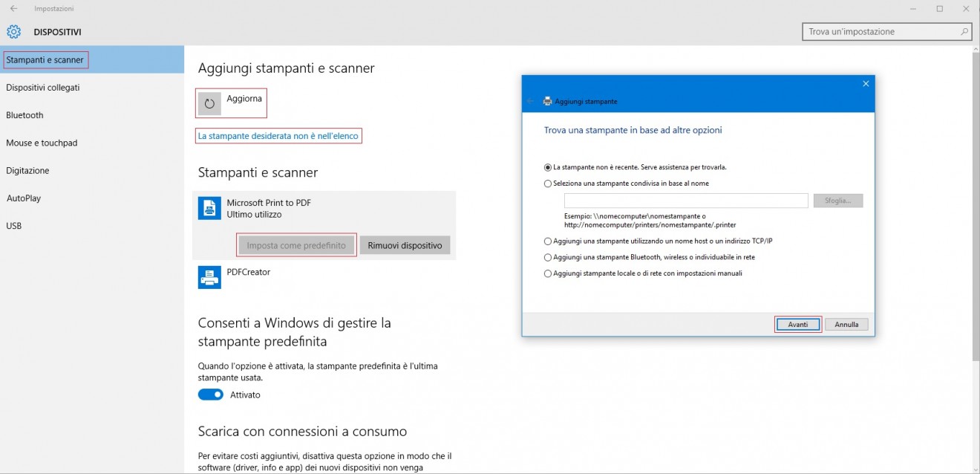Click the Sfoglia... button
Viewport: 980px width, 474px height.
838,201
